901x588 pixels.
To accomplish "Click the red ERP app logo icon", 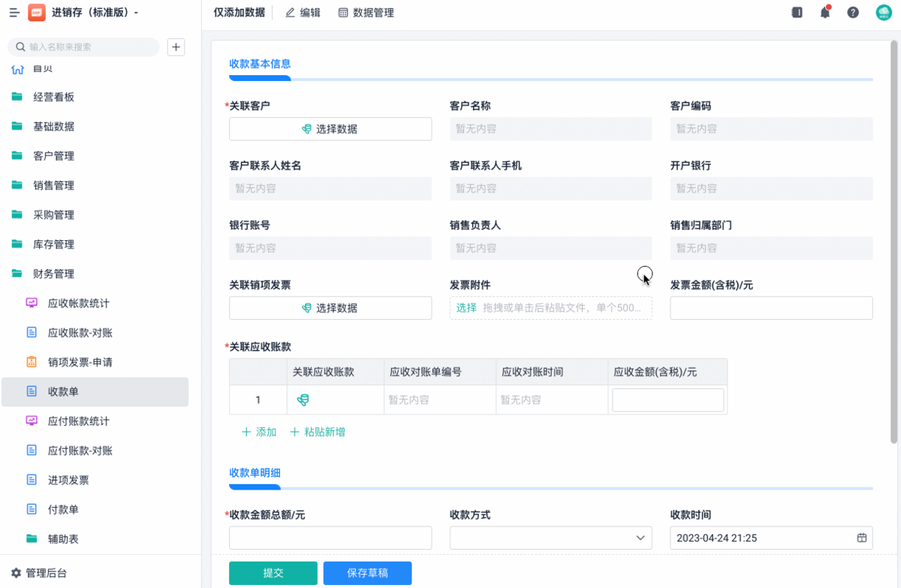I will [37, 13].
